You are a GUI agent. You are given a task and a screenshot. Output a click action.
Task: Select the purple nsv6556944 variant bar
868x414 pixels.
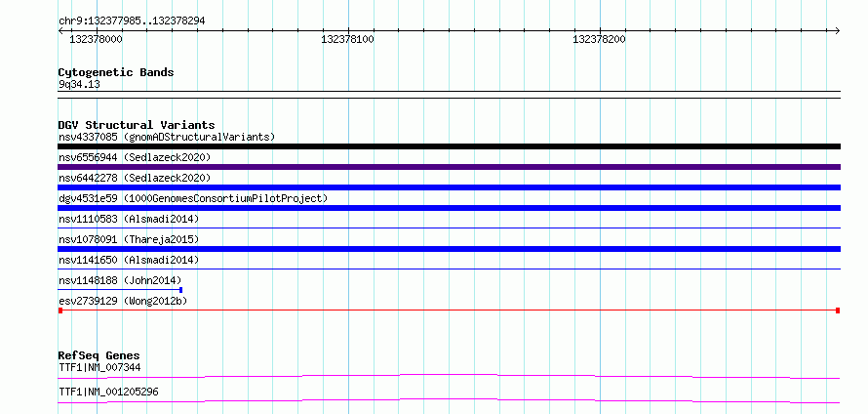tap(449, 167)
